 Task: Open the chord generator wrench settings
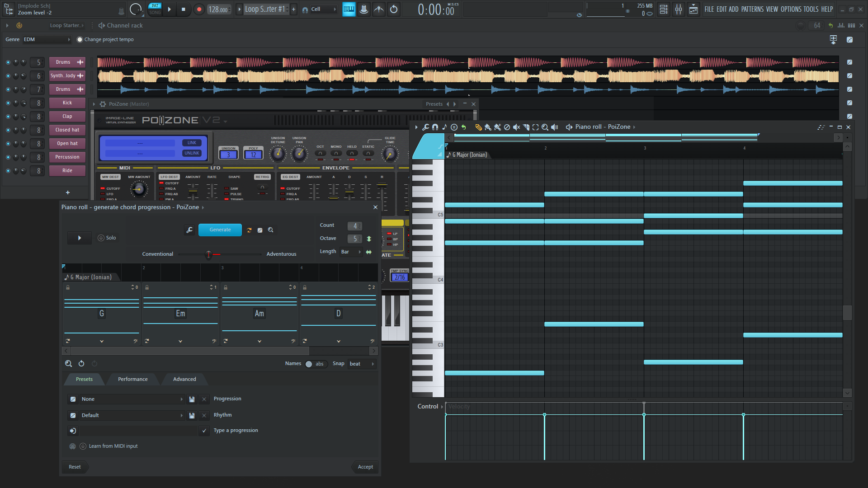pyautogui.click(x=189, y=230)
